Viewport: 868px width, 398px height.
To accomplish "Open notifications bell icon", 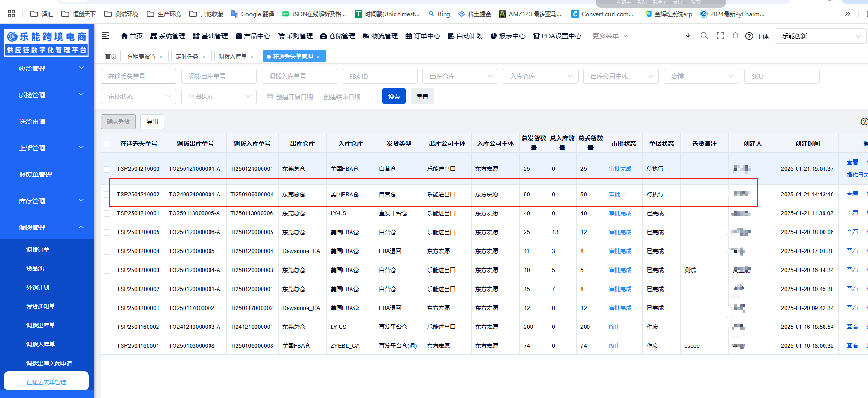I will point(735,36).
